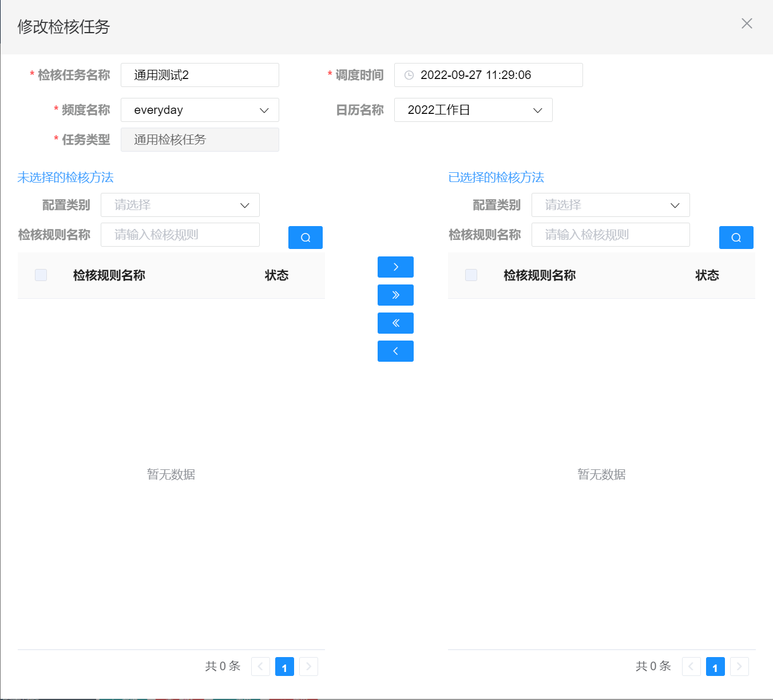
Task: Move all rules left with double arrow
Action: pyautogui.click(x=395, y=323)
